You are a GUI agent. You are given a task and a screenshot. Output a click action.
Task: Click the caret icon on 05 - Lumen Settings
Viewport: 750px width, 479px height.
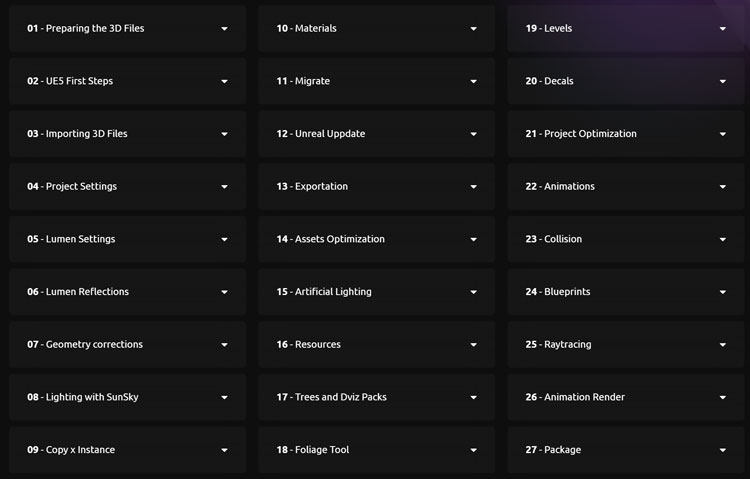(224, 240)
